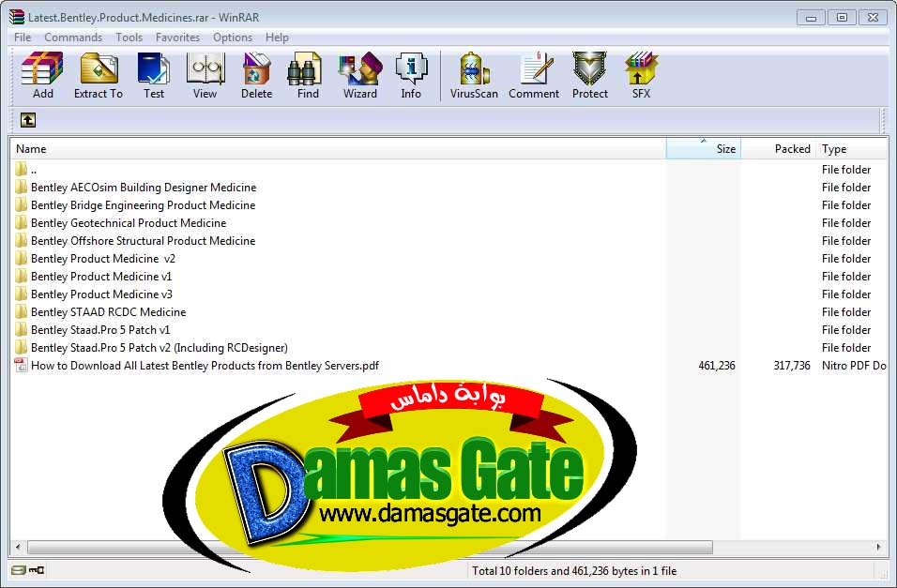Image resolution: width=897 pixels, height=588 pixels.
Task: Click the horizontal scrollbar left arrow
Action: coord(18,547)
